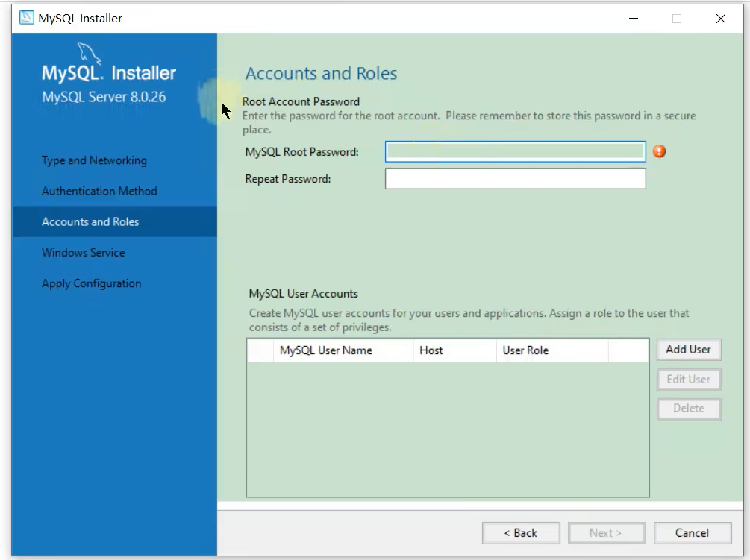The width and height of the screenshot is (750, 560).
Task: Open the Apply Configuration step
Action: tap(91, 283)
